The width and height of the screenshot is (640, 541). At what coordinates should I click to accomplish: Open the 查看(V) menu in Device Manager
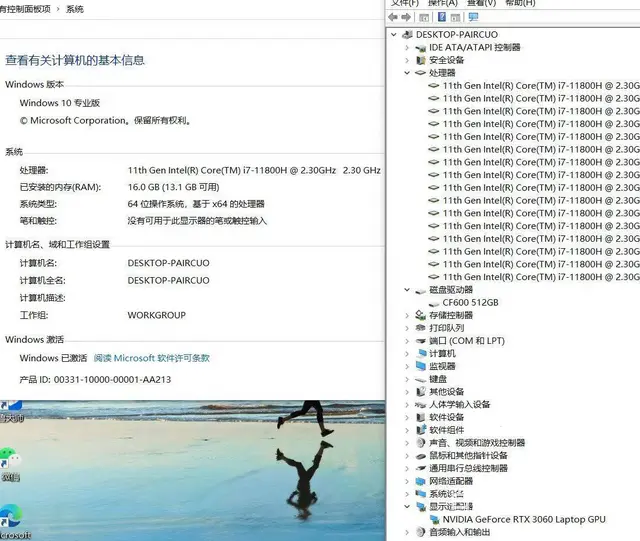pos(481,3)
